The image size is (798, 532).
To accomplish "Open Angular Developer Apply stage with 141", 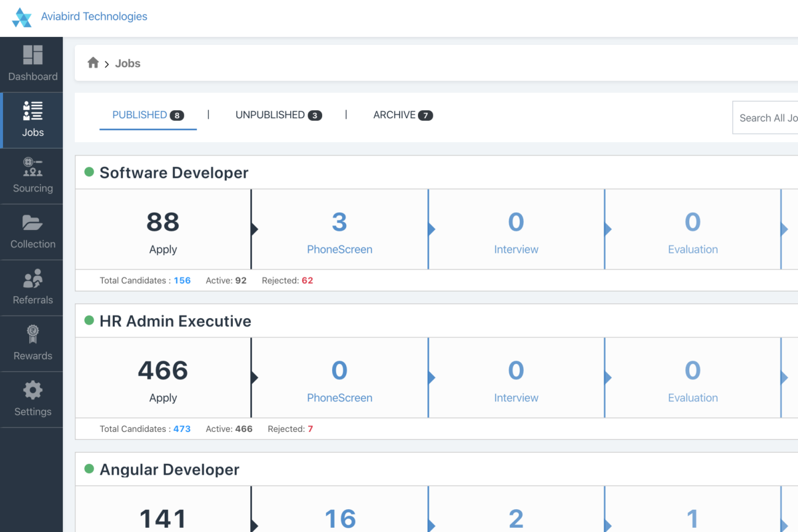I will [163, 509].
